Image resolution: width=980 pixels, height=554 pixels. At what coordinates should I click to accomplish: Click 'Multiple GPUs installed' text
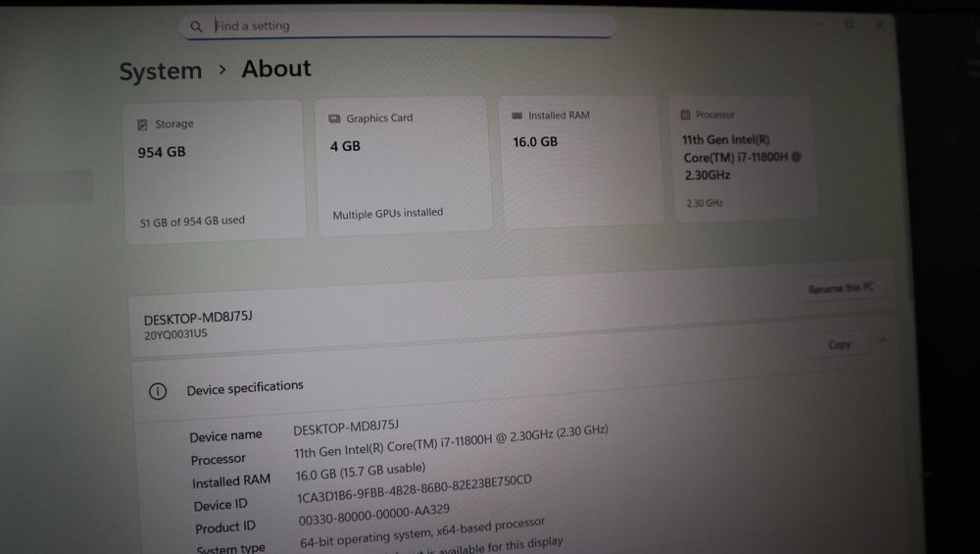[388, 213]
